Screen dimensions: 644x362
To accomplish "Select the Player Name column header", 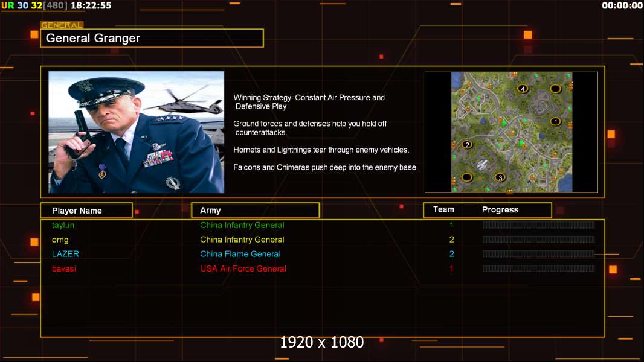I will click(x=86, y=211).
